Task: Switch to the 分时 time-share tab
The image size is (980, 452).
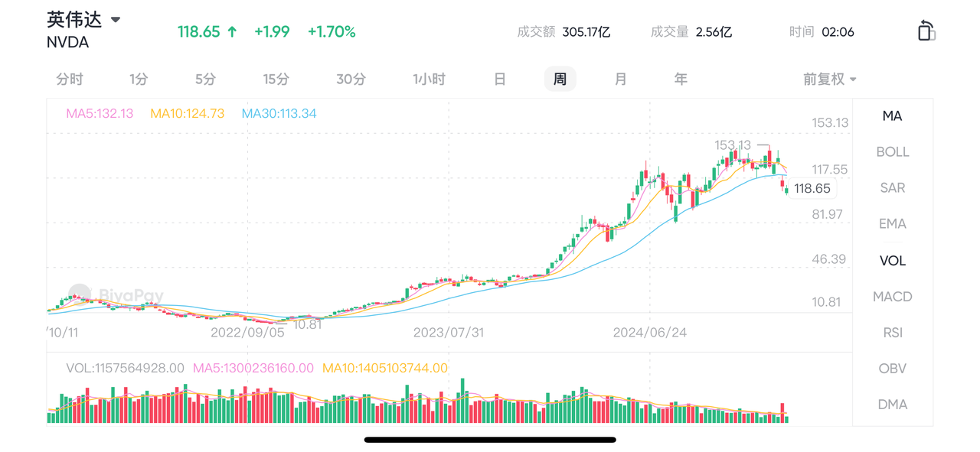Action: point(70,79)
